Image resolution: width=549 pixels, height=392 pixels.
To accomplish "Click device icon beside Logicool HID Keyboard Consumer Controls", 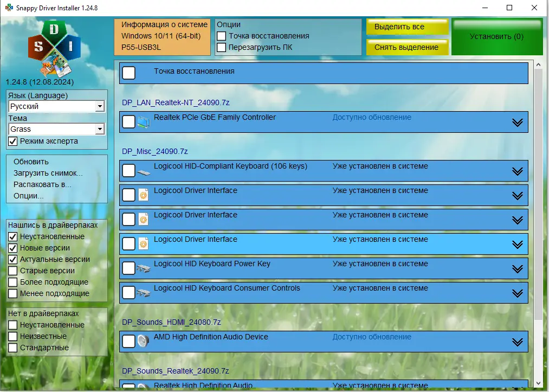I will pyautogui.click(x=144, y=293).
